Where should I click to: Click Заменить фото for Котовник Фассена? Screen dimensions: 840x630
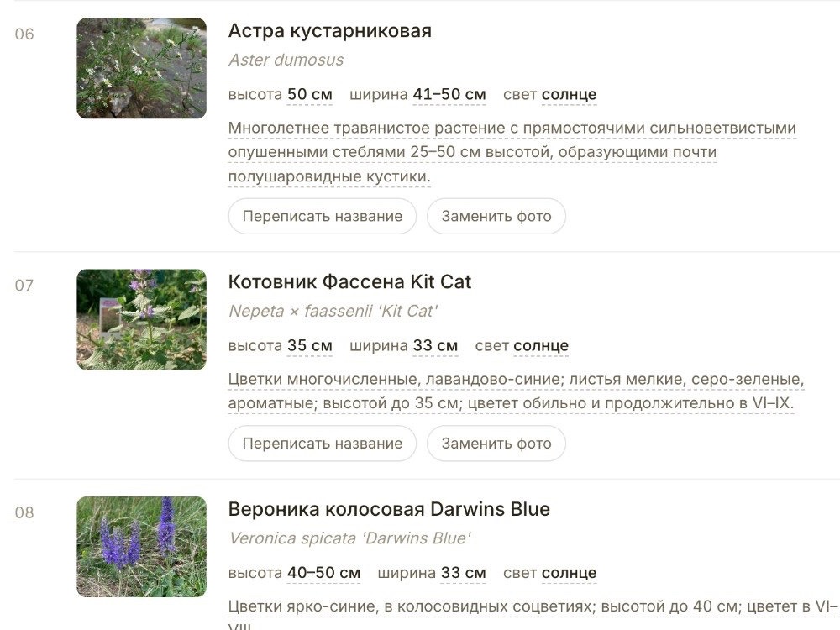point(496,444)
